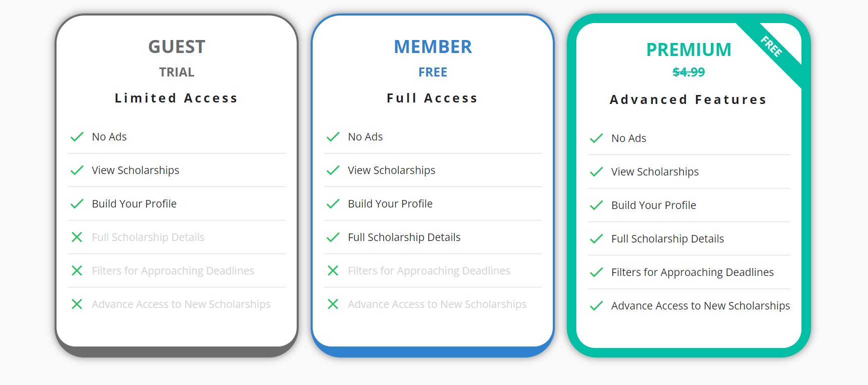Click the checkmark next to Premium Advance Access

pyautogui.click(x=596, y=306)
